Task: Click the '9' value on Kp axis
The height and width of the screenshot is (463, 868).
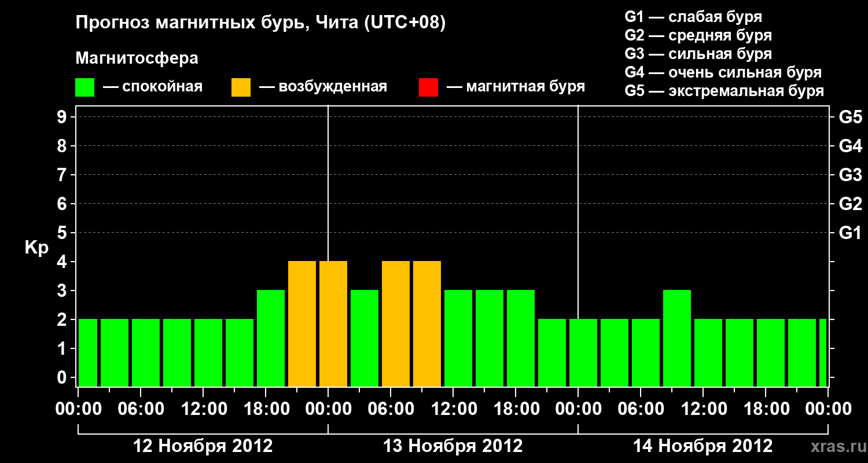Action: 63,117
